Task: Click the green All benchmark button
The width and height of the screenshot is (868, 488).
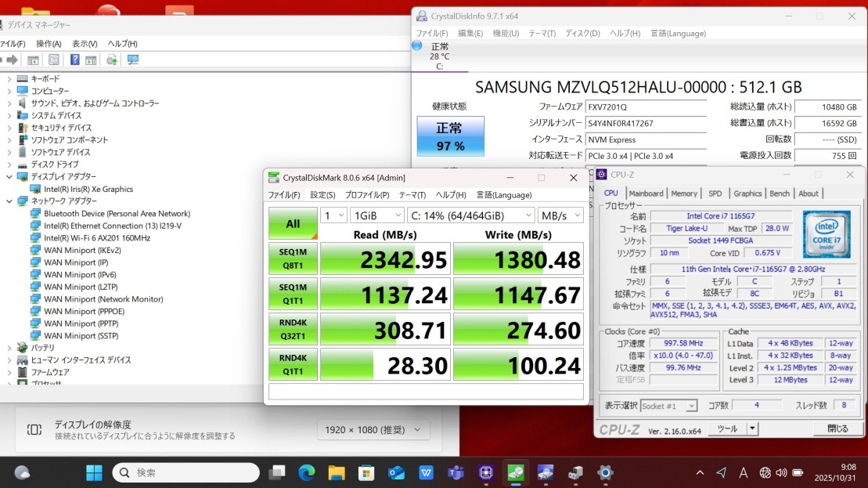Action: click(x=293, y=223)
